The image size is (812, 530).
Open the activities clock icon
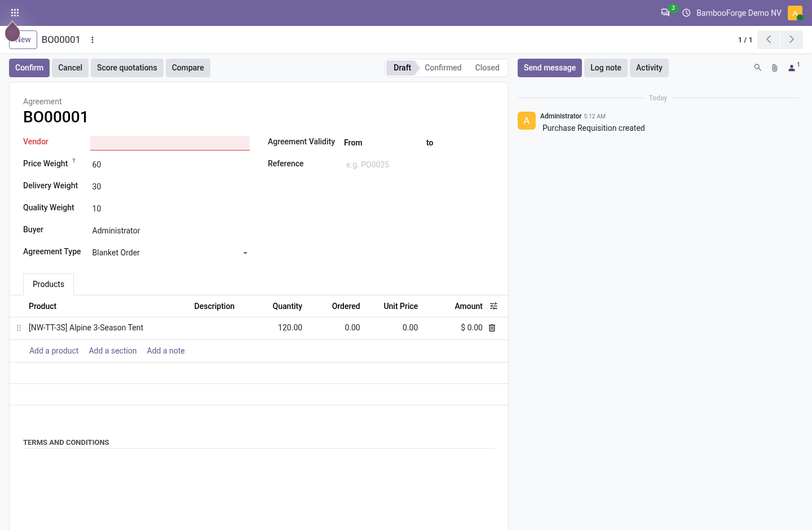686,12
